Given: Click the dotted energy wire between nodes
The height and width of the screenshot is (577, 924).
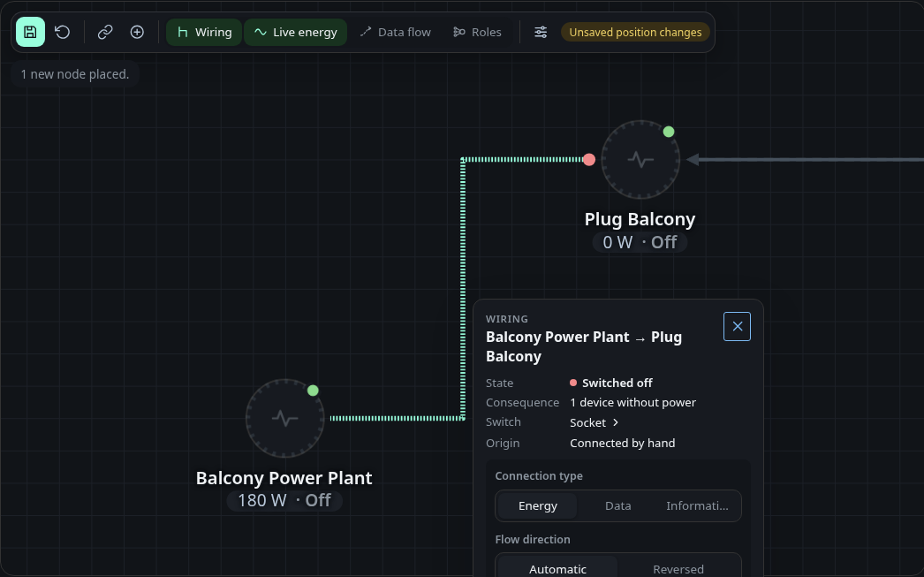Looking at the screenshot, I should coord(463,288).
